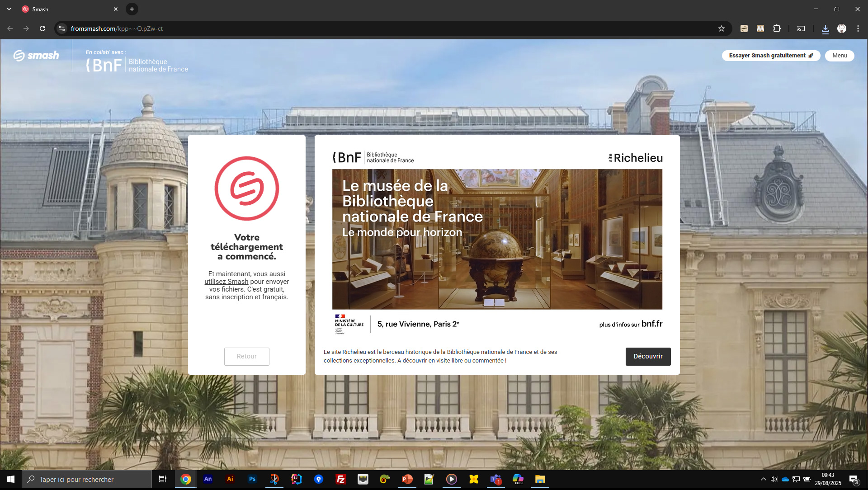
Task: Click the Cast media icon
Action: 801,28
